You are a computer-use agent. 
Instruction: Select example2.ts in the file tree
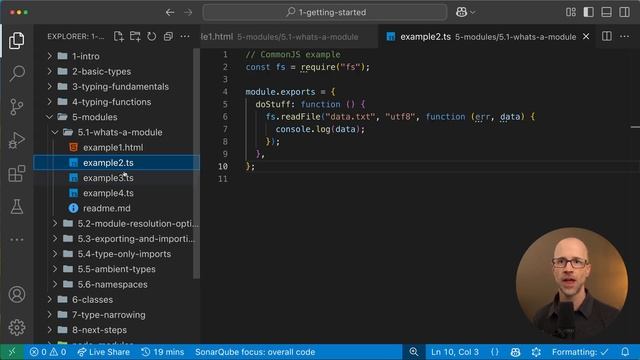[116, 162]
